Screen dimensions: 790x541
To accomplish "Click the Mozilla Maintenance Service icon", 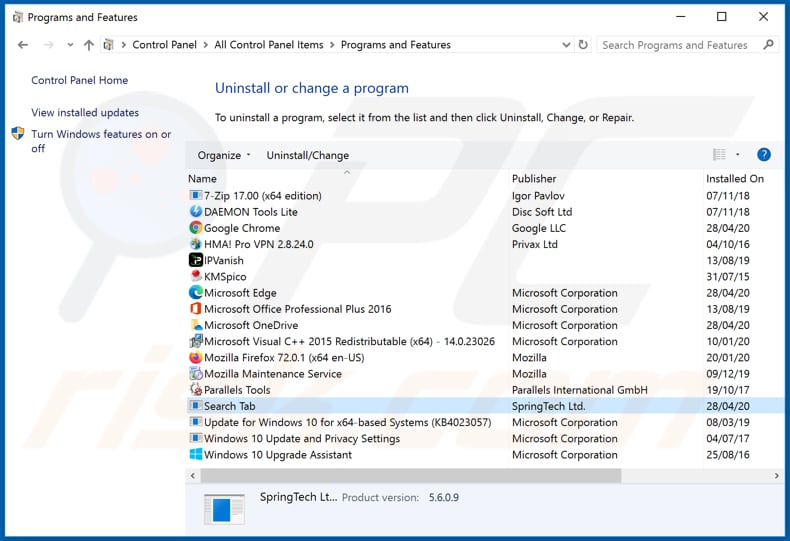I will [195, 373].
